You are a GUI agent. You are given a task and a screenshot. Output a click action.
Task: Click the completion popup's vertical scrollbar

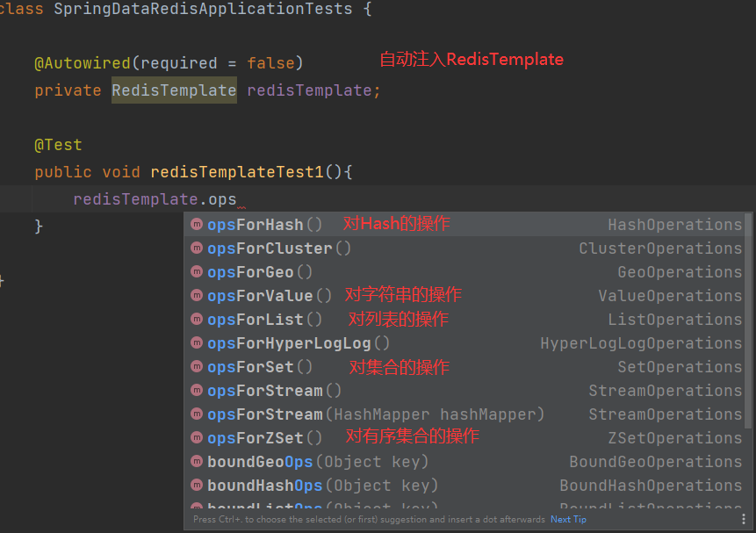pos(748,321)
